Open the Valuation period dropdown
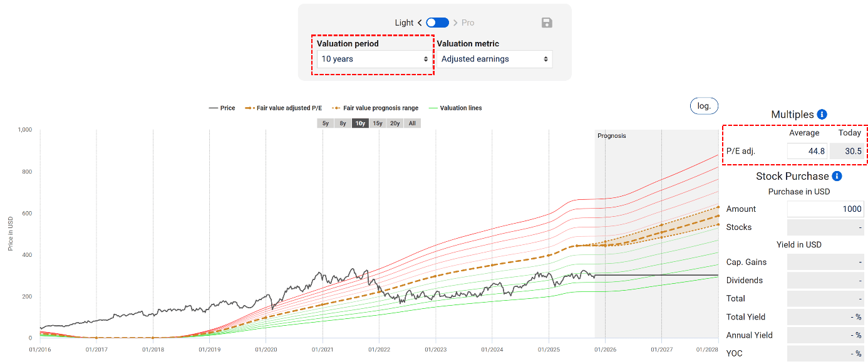This screenshot has height=364, width=868. click(374, 59)
